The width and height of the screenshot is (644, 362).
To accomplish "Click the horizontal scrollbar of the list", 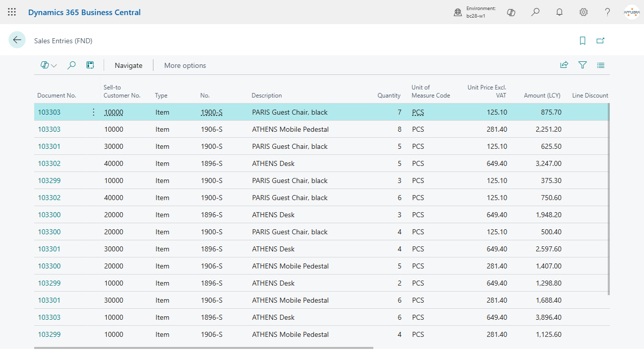I will click(x=204, y=347).
